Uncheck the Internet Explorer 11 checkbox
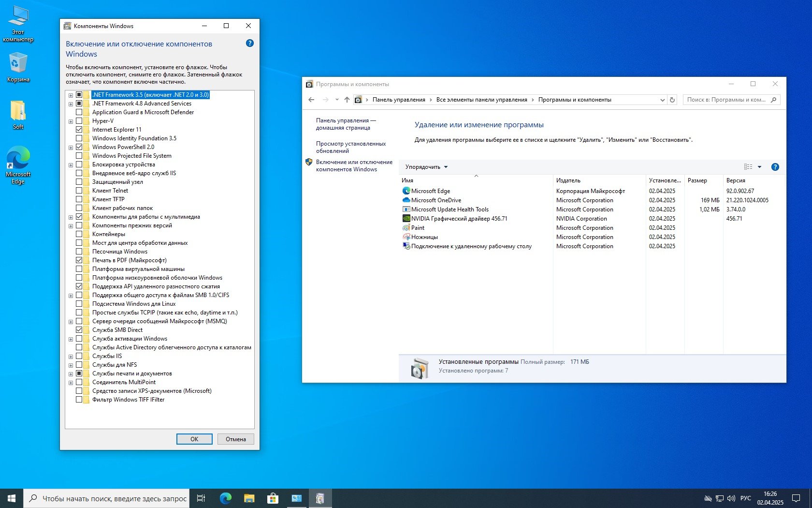Image resolution: width=812 pixels, height=508 pixels. 79,130
